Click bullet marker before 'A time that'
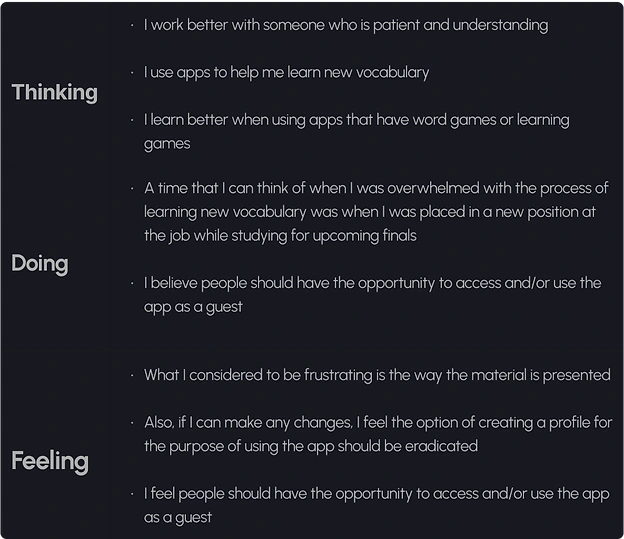The width and height of the screenshot is (624, 539). tap(133, 188)
